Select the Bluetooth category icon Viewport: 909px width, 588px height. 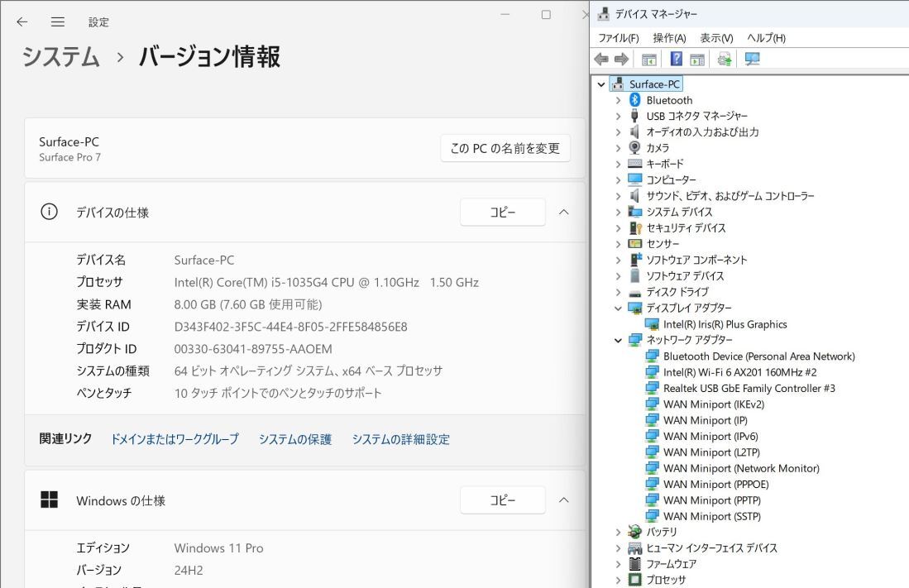click(634, 100)
